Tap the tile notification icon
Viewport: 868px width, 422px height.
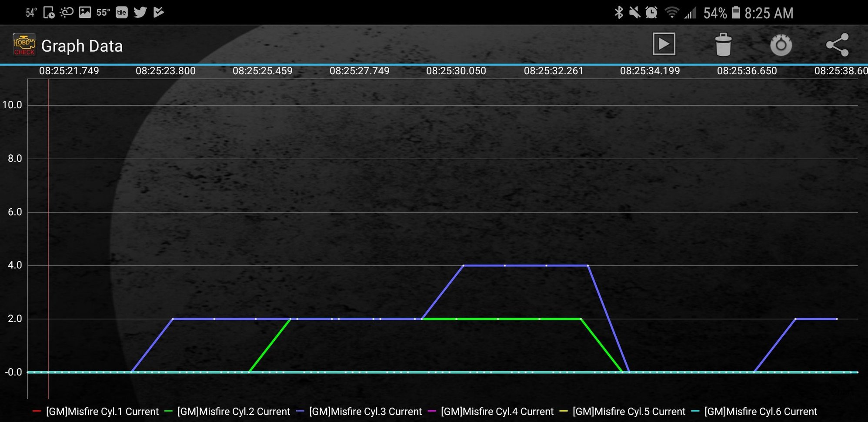coord(122,12)
